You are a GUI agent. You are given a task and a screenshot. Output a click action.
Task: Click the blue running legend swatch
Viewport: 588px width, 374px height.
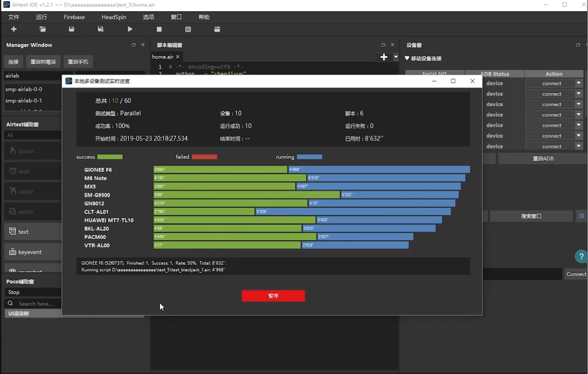coord(309,157)
